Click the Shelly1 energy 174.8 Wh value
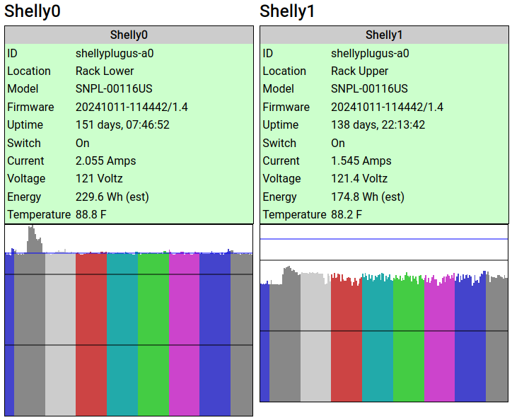 [367, 197]
